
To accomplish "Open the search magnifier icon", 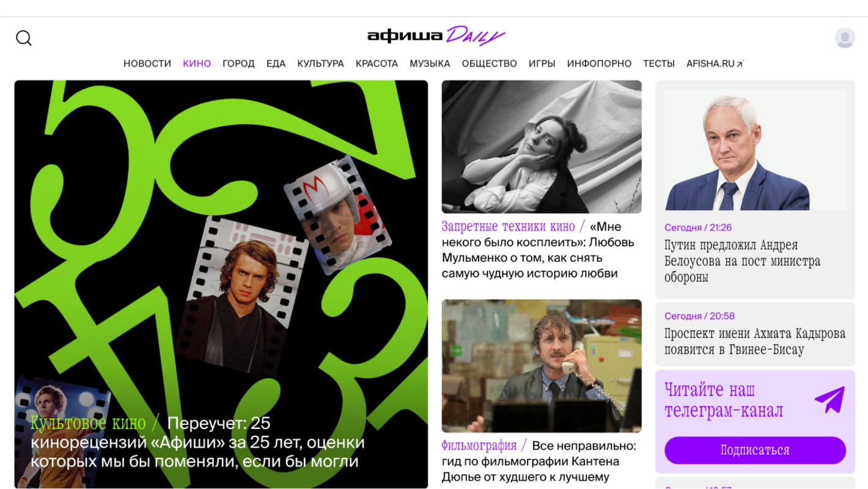I will [x=24, y=38].
